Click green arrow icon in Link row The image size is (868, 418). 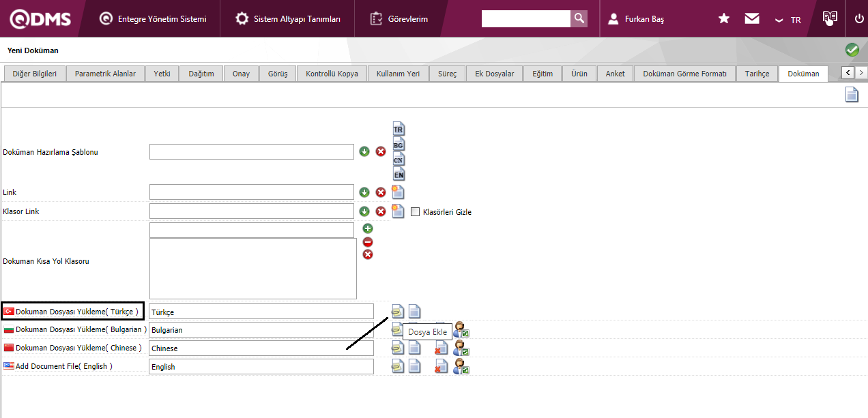[364, 192]
